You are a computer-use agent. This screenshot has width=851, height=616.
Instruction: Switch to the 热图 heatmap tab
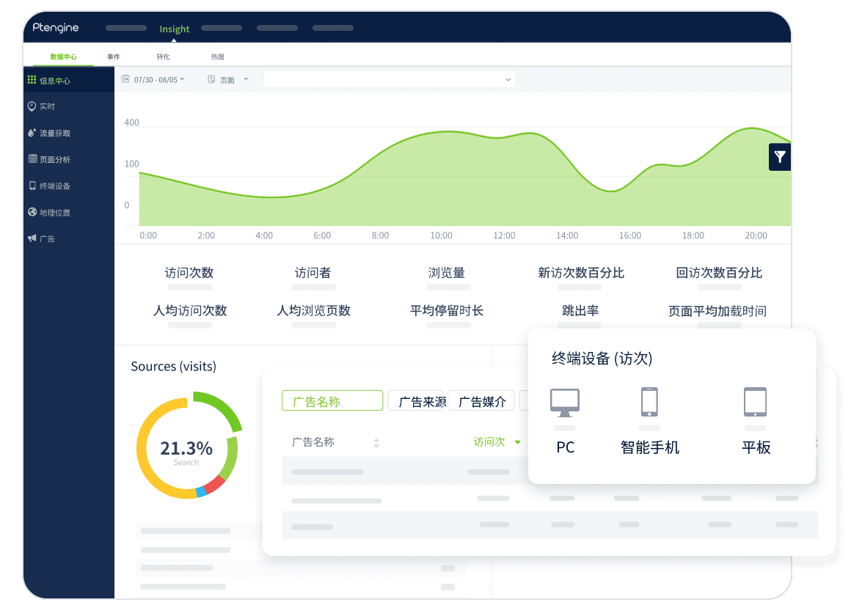217,55
